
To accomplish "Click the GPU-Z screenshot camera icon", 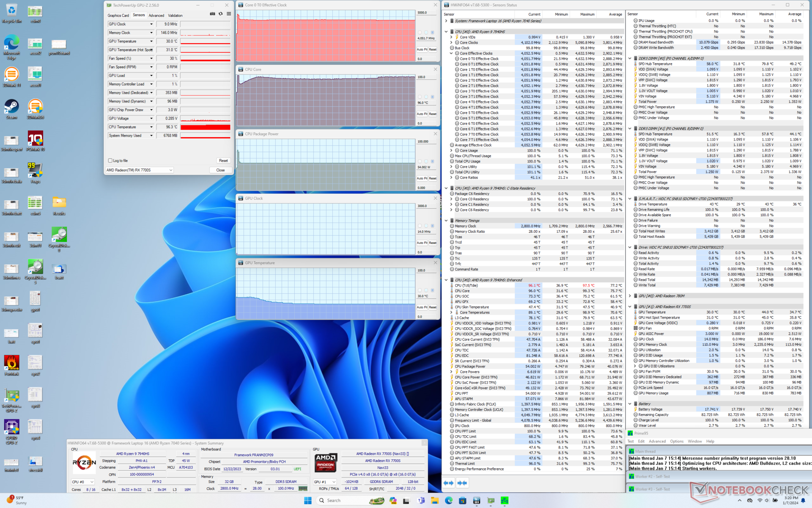I will (212, 14).
